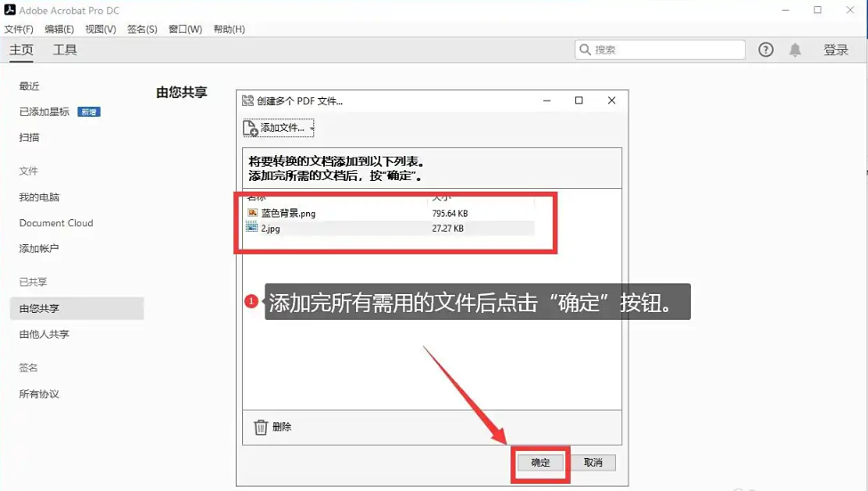The width and height of the screenshot is (868, 491).
Task: Click the 取消 button
Action: 593,462
